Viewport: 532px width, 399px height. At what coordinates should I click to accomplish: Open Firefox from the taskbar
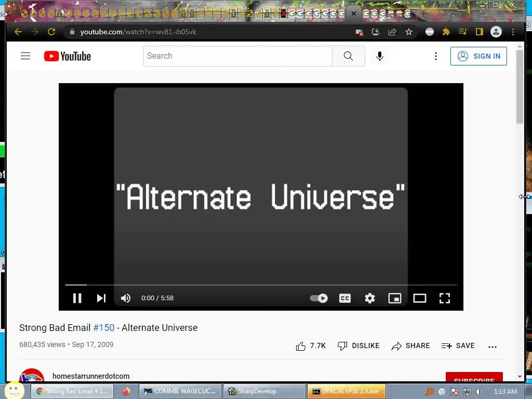pos(127,391)
